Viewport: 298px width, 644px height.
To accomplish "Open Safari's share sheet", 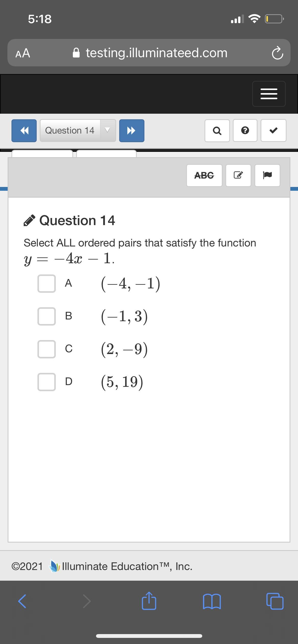I will point(149,601).
